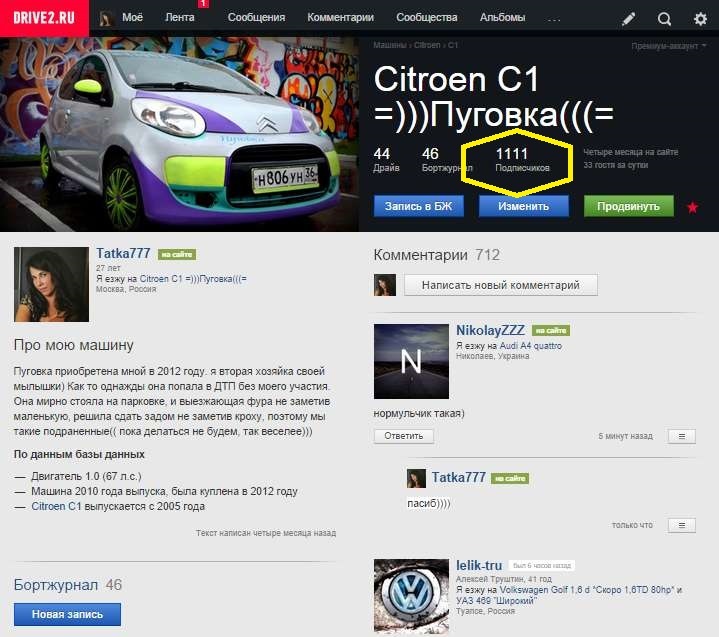719x637 pixels.
Task: Open the menu icon on Tatka777's reply
Action: coord(681,525)
